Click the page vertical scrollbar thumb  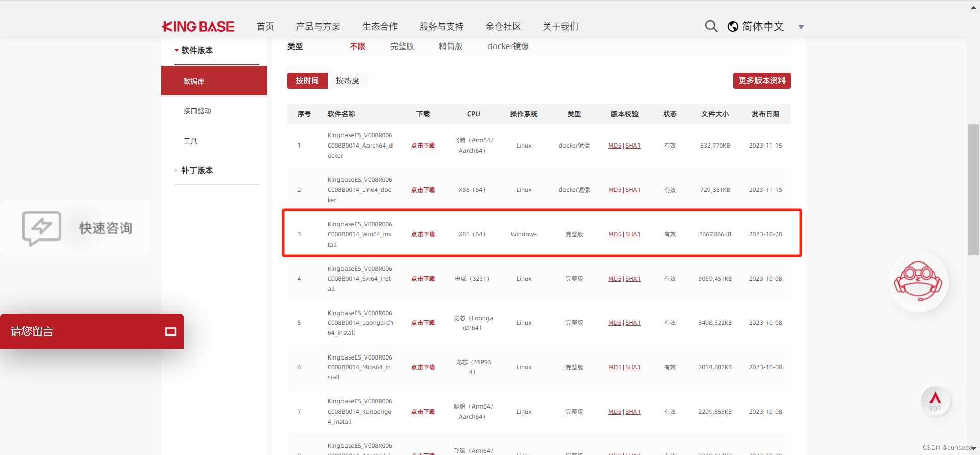(x=973, y=189)
